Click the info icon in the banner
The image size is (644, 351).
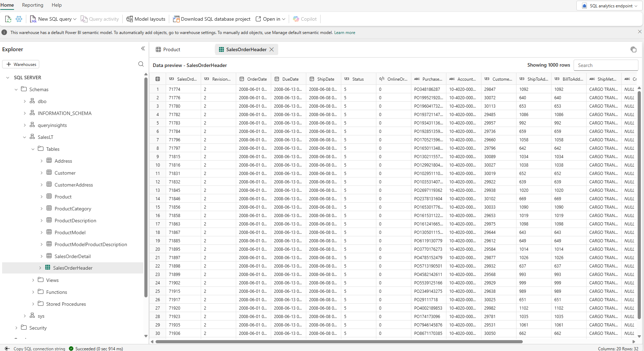(4, 32)
